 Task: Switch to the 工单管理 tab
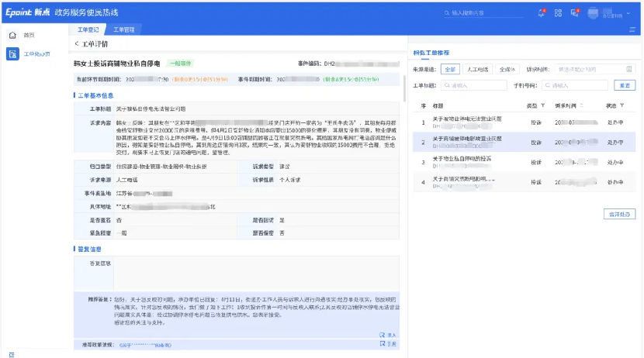click(123, 29)
